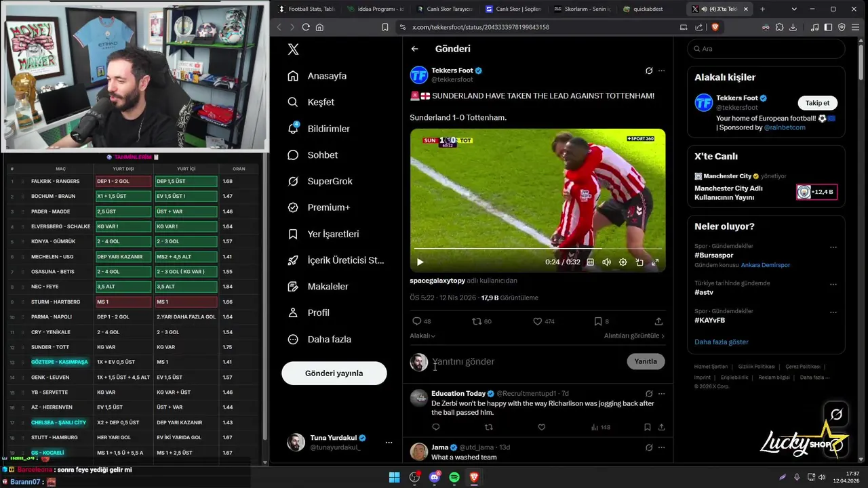868x488 pixels.
Task: Enter video fullscreen mode
Action: (655, 262)
